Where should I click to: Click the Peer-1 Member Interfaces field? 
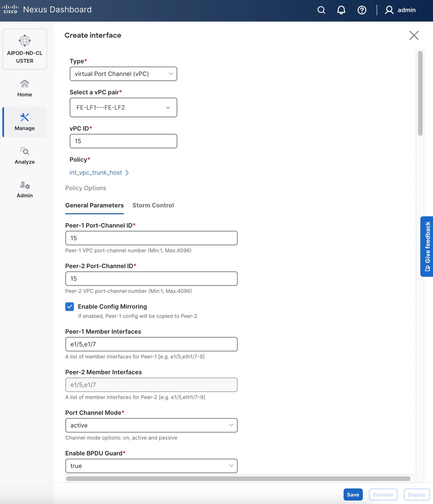[151, 344]
